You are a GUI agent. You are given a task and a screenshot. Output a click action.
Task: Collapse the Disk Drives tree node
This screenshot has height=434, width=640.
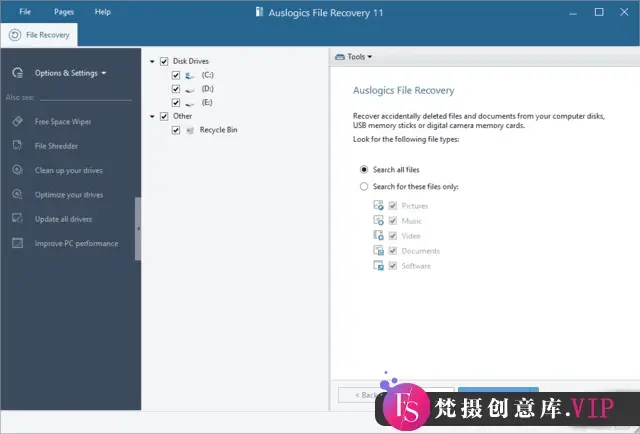[x=152, y=62]
